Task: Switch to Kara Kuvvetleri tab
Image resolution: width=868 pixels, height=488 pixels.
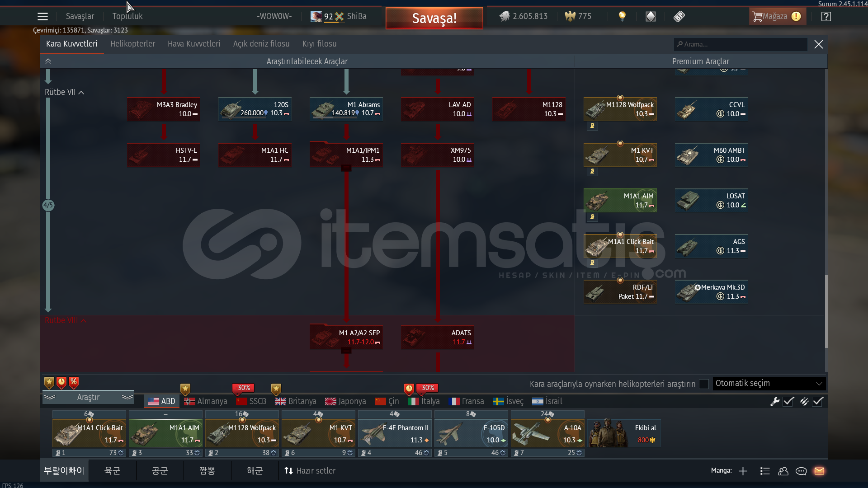Action: pyautogui.click(x=71, y=44)
